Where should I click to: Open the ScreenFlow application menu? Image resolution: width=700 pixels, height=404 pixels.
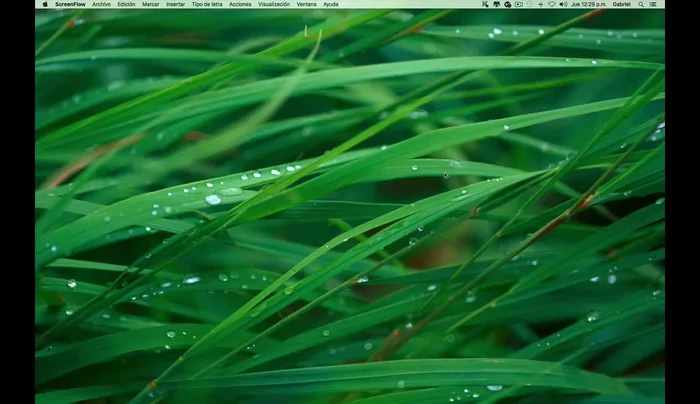[70, 4]
